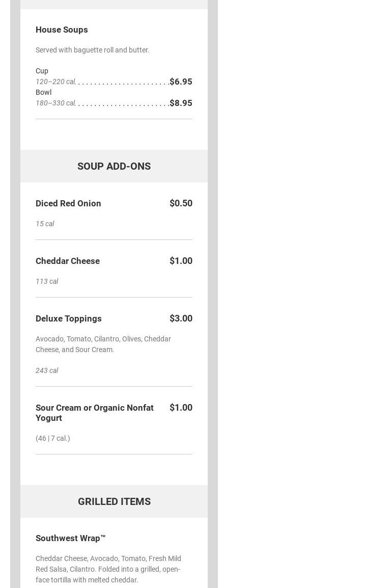Click the $3.00 Deluxe Toppings price

(x=181, y=318)
